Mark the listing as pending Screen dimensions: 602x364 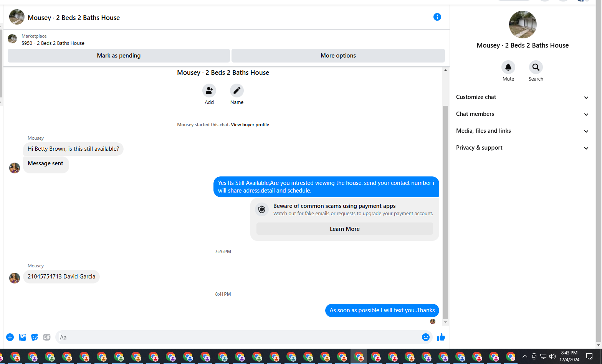pyautogui.click(x=119, y=56)
